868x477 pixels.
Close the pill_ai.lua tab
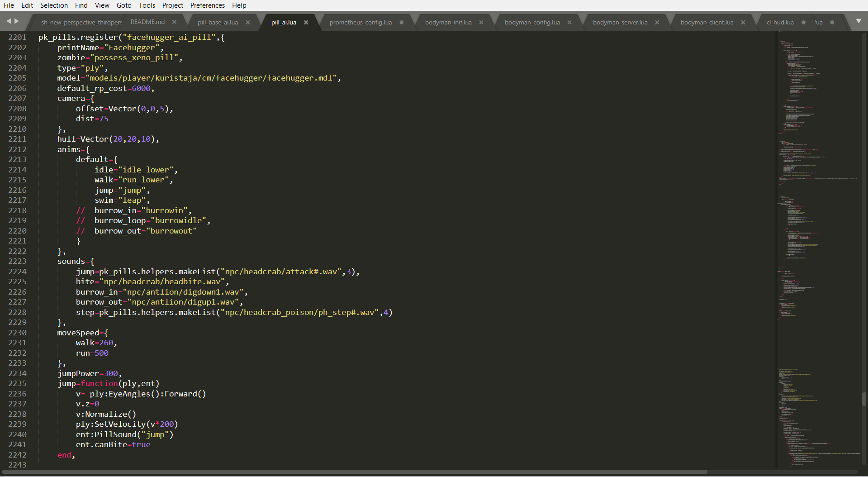[x=306, y=22]
